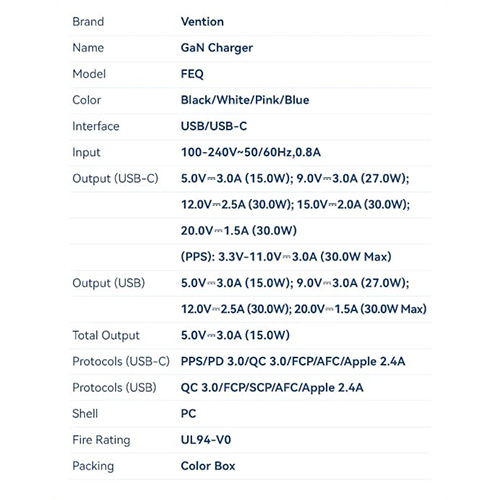Click the Output (USB-C) label

[115, 179]
